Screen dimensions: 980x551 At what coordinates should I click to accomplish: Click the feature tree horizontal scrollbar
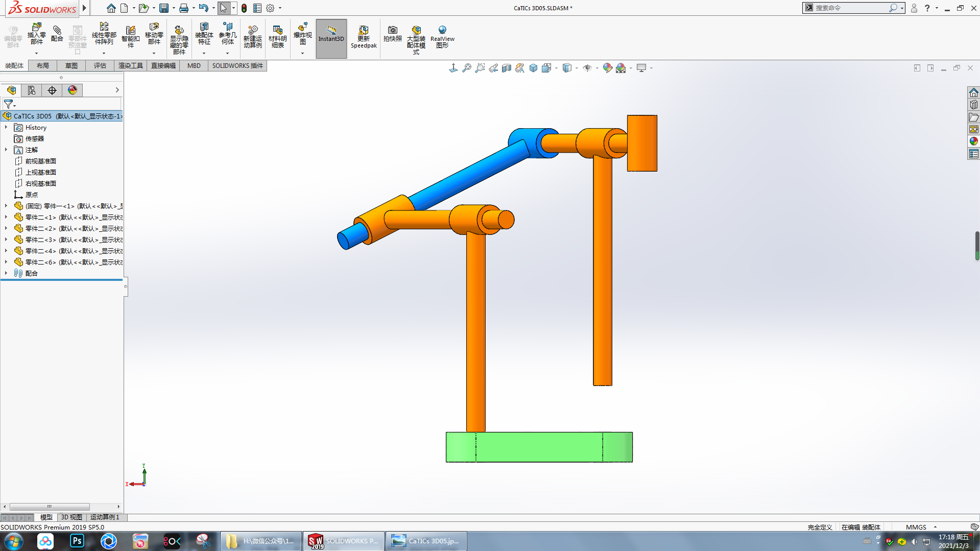point(50,507)
